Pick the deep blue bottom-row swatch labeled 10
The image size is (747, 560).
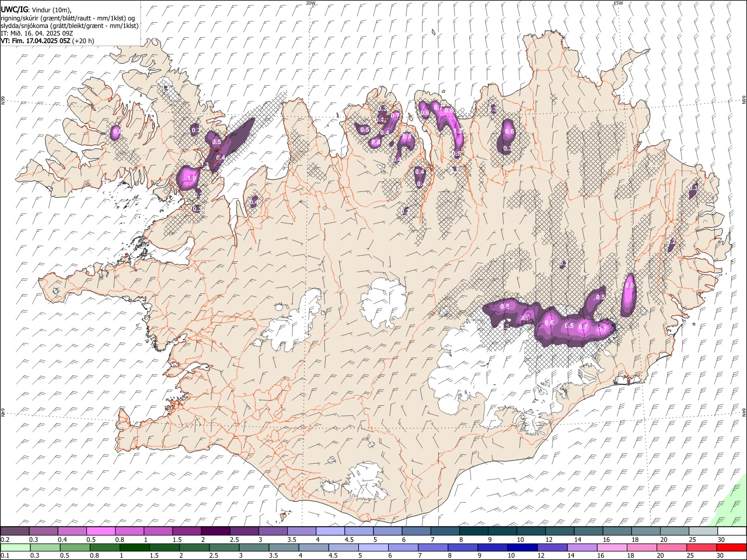(521, 548)
